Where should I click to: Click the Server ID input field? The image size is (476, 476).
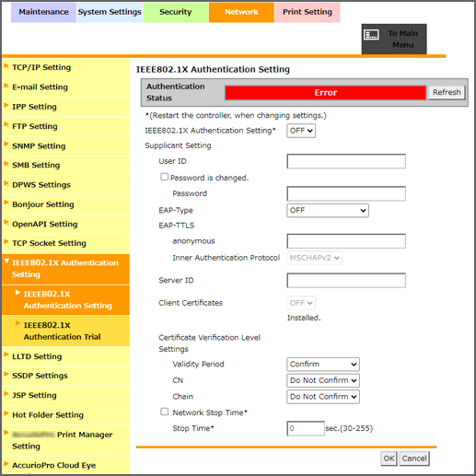pyautogui.click(x=346, y=281)
